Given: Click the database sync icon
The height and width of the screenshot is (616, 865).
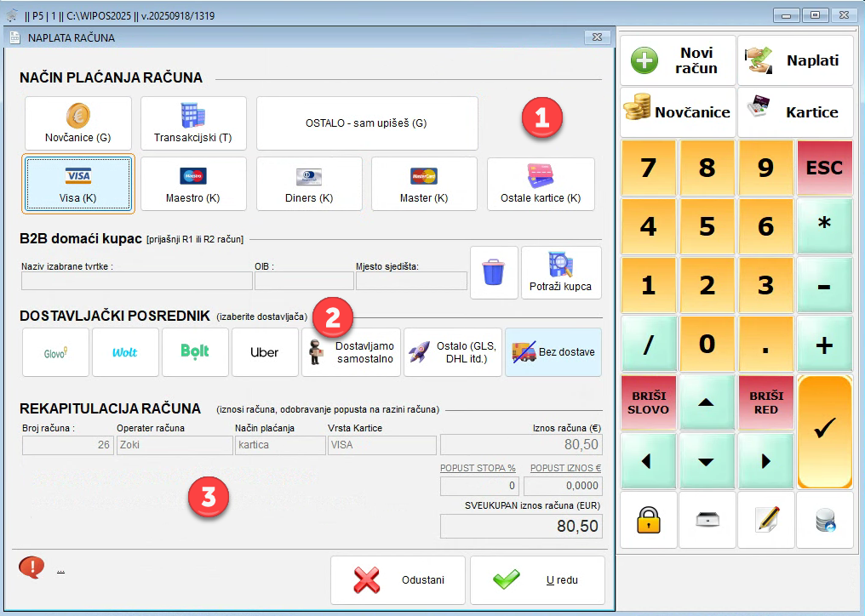Looking at the screenshot, I should pos(824,520).
